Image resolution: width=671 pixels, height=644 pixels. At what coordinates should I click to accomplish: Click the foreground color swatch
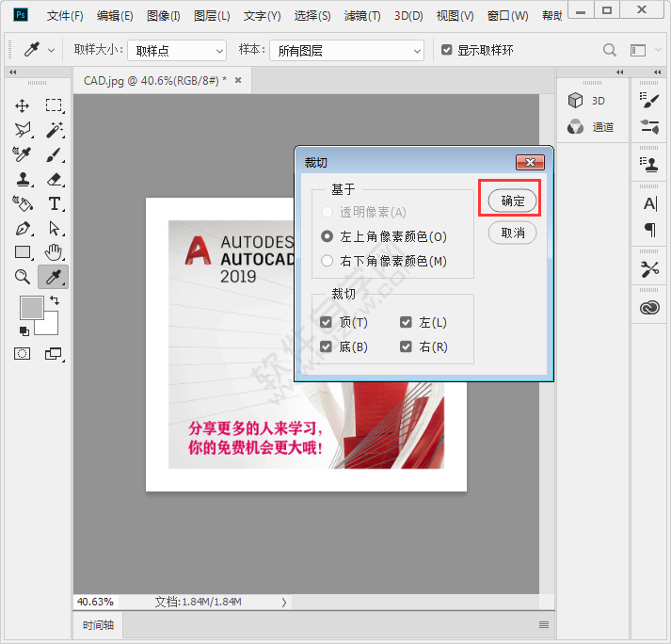pos(31,307)
